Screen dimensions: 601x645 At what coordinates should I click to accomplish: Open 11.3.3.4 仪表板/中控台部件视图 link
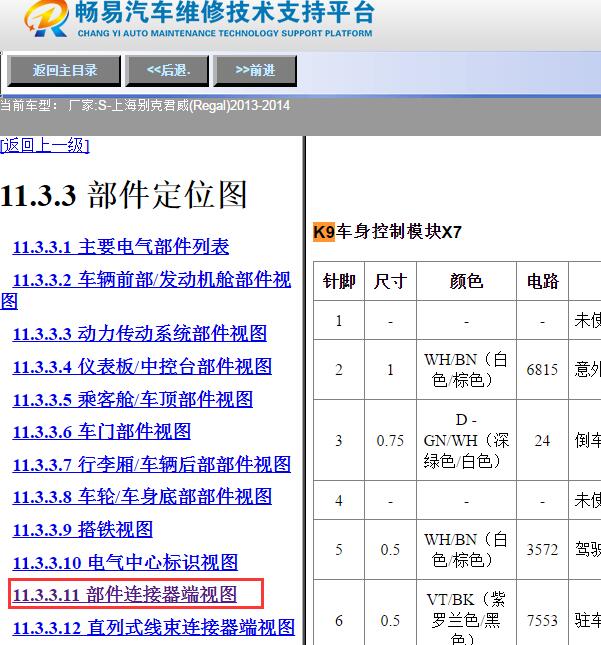click(142, 367)
